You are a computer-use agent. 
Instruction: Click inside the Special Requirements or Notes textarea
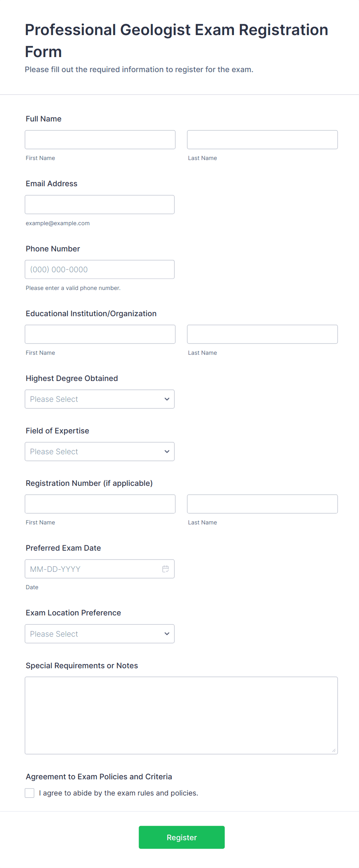point(181,715)
